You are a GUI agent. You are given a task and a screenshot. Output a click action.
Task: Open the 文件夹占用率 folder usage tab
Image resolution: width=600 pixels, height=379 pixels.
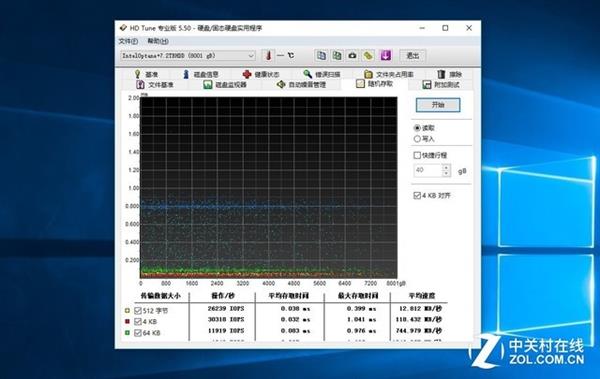pyautogui.click(x=389, y=74)
